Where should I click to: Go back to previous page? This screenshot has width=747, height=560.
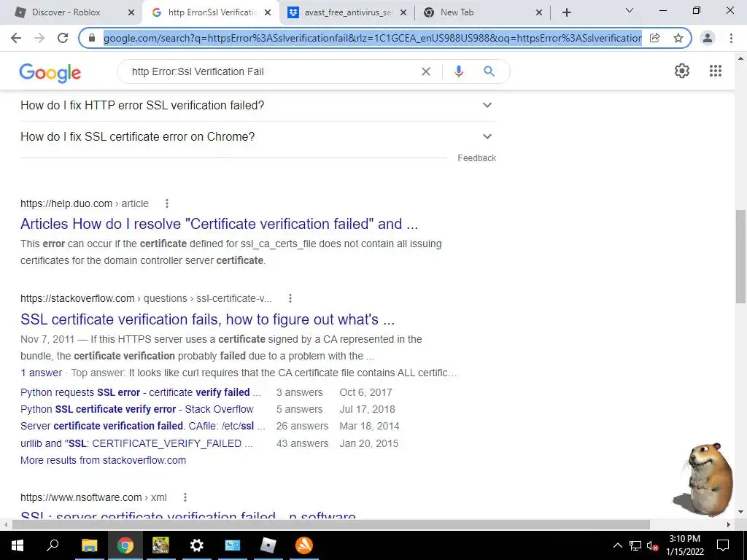pos(16,38)
